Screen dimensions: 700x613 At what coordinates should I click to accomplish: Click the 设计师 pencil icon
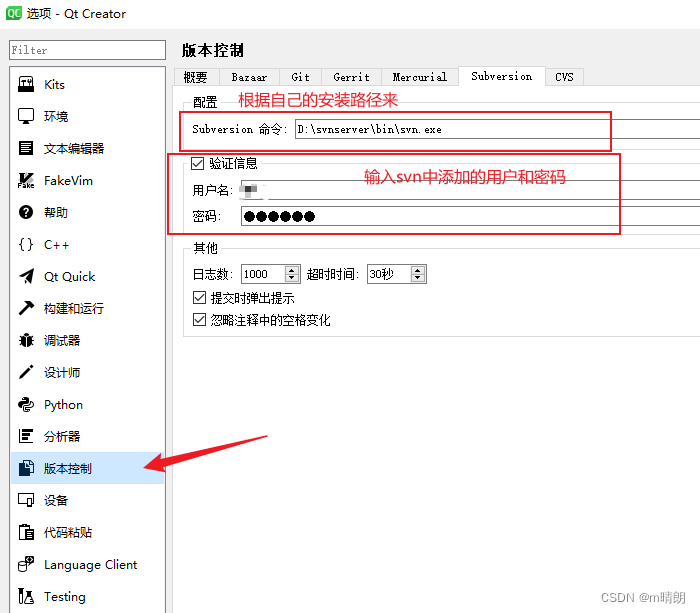26,372
